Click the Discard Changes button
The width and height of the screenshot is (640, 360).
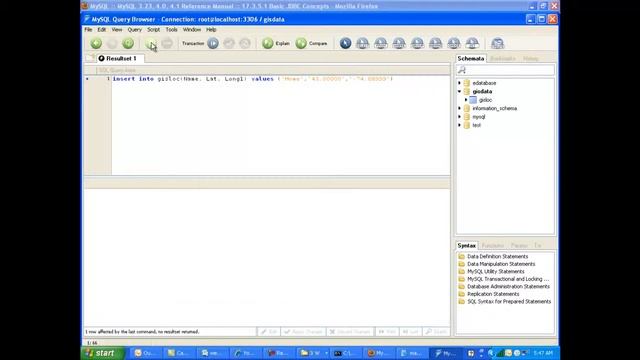click(350, 332)
